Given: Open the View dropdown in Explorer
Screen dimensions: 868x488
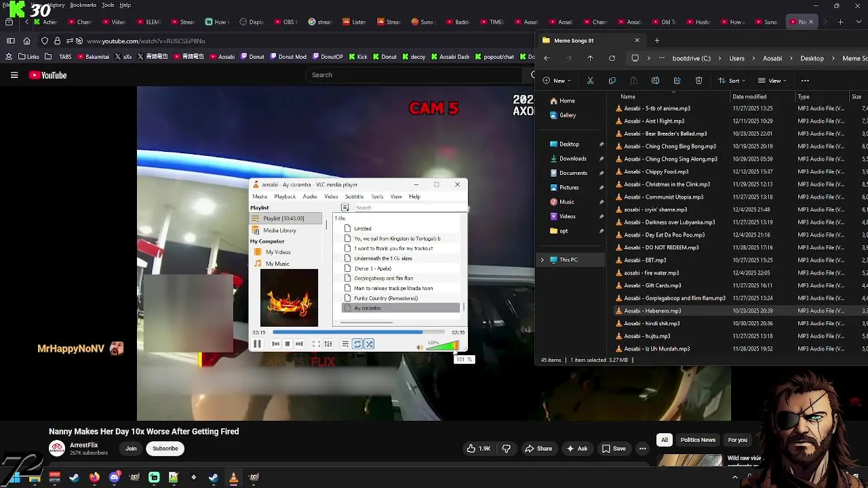Looking at the screenshot, I should click(x=773, y=81).
